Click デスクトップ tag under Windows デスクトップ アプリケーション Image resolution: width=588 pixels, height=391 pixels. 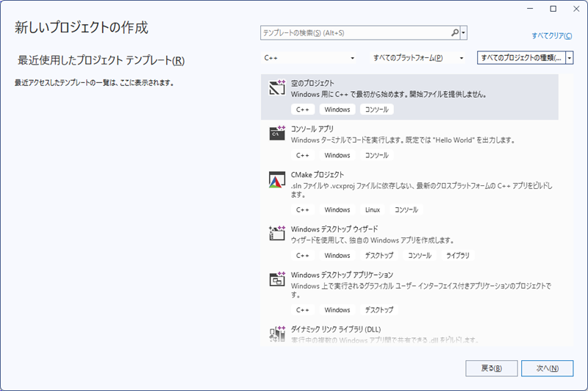379,310
